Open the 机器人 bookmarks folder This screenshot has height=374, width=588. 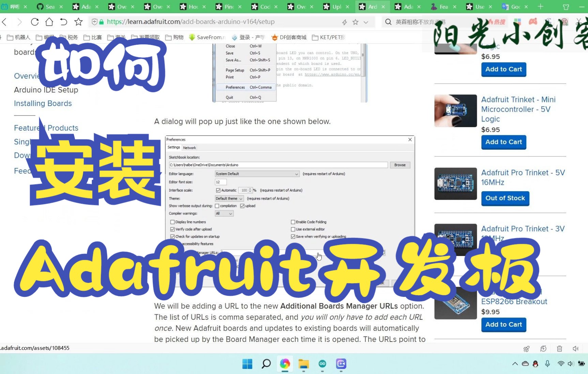point(19,37)
